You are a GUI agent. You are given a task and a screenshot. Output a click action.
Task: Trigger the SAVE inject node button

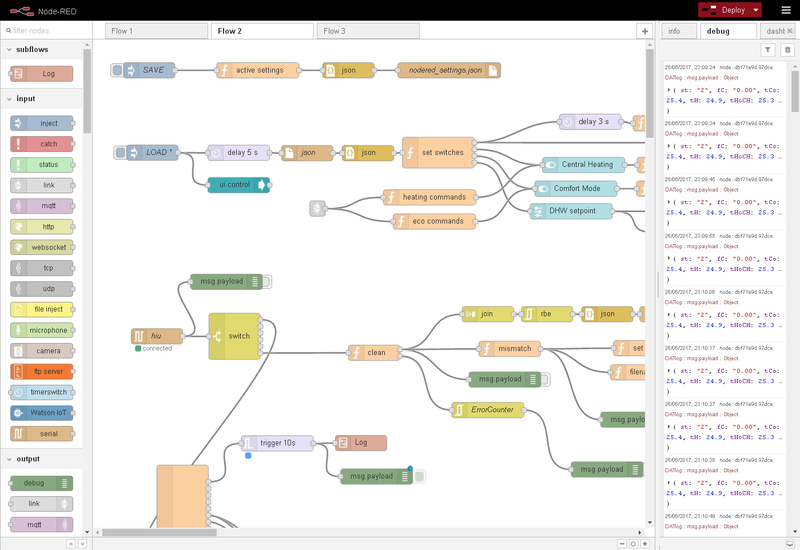(x=117, y=70)
